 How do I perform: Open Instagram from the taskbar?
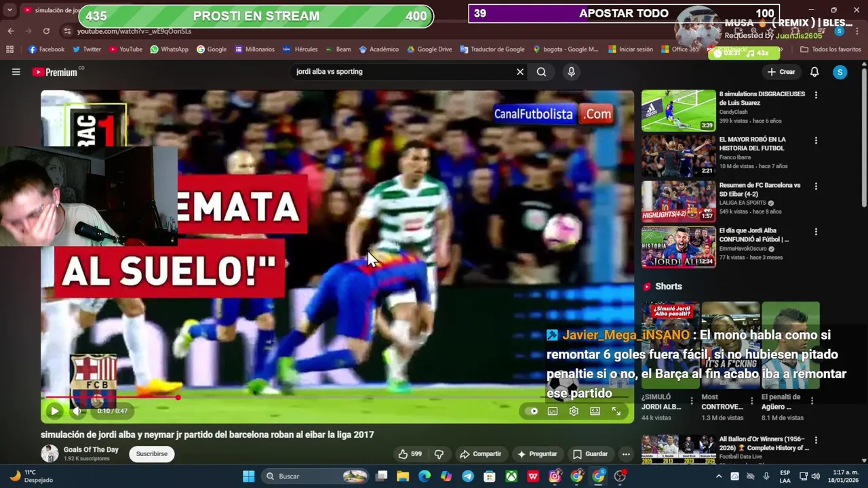tap(555, 476)
